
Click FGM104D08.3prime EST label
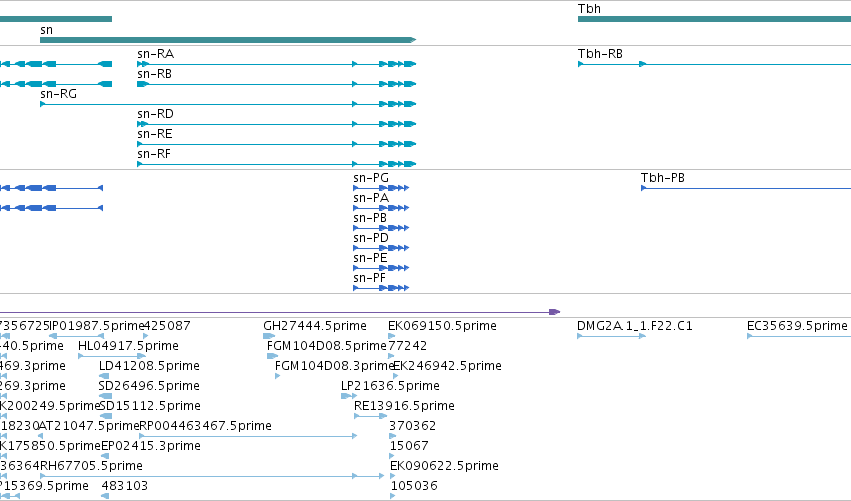pos(334,366)
